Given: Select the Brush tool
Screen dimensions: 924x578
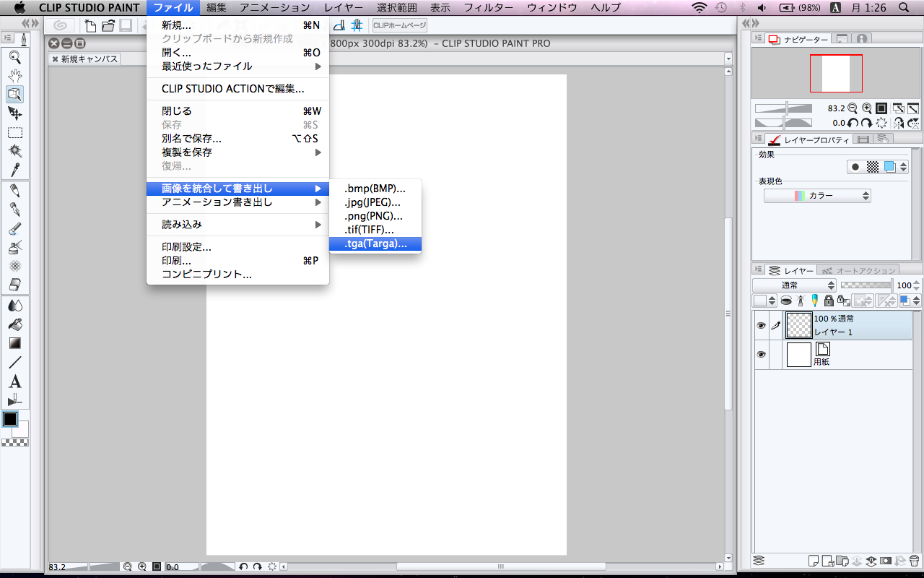Looking at the screenshot, I should click(14, 228).
